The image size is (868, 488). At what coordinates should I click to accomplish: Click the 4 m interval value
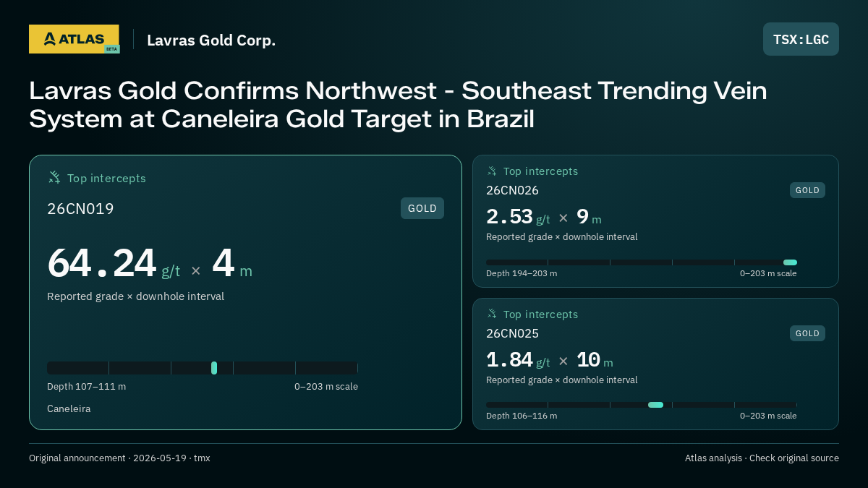pos(232,263)
